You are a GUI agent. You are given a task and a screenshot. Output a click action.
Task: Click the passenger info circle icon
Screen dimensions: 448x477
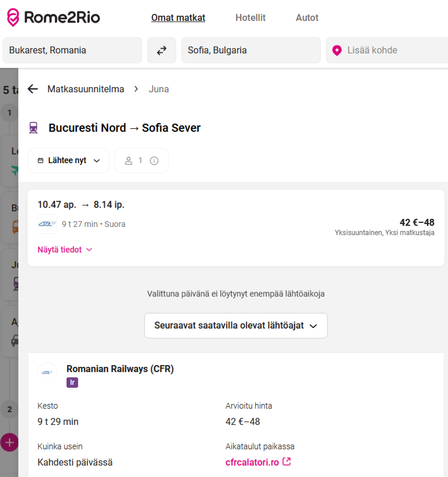point(154,161)
